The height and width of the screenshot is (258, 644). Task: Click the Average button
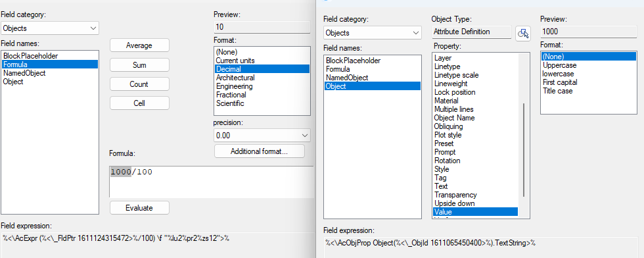[139, 45]
